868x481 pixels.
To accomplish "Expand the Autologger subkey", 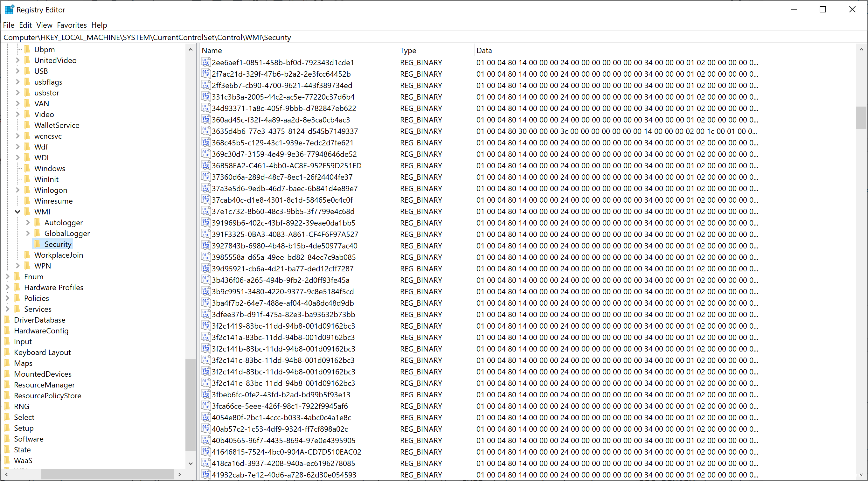I will pyautogui.click(x=28, y=222).
